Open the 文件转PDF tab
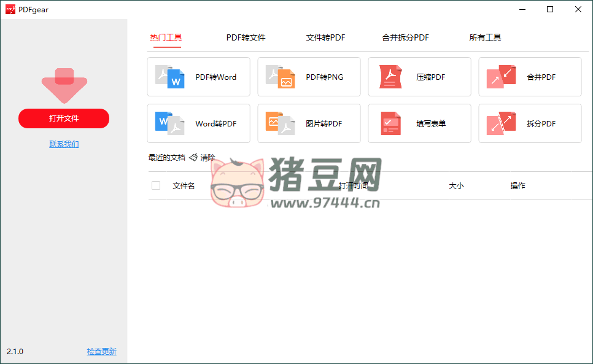Screen dimensions: 593x364 [326, 37]
